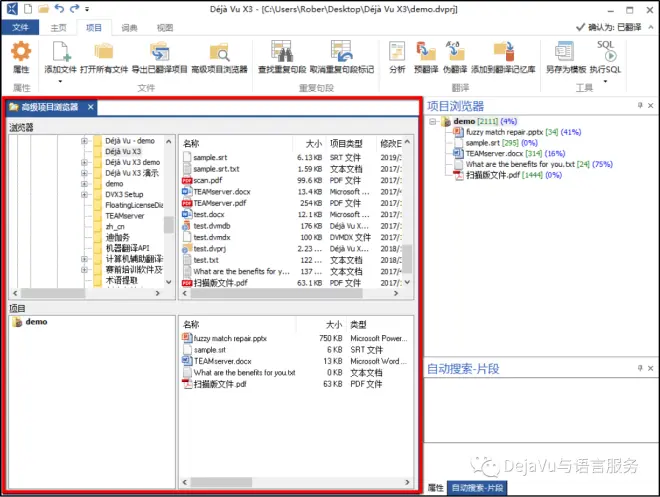The width and height of the screenshot is (660, 497).
Task: Switch to 项目 ribbon tab
Action: tap(94, 28)
